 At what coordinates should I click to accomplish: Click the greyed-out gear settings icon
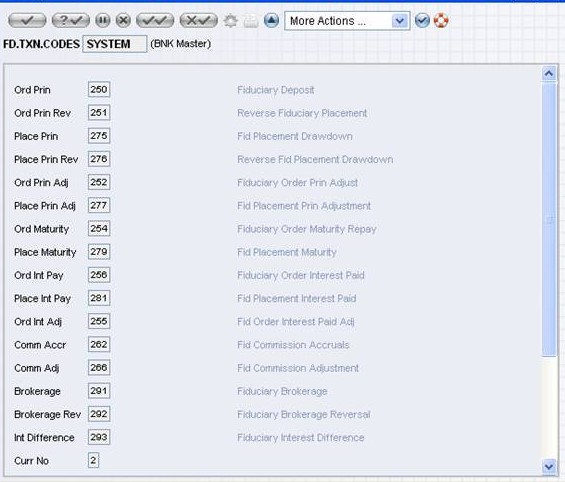click(231, 21)
